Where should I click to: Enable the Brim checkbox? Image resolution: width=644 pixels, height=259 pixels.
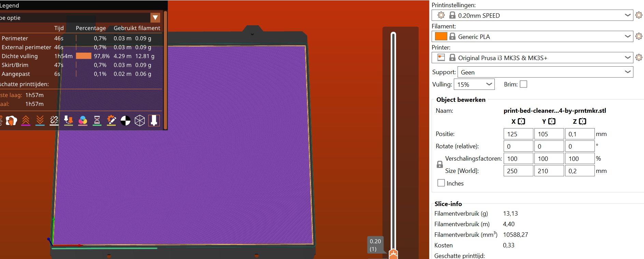(523, 84)
